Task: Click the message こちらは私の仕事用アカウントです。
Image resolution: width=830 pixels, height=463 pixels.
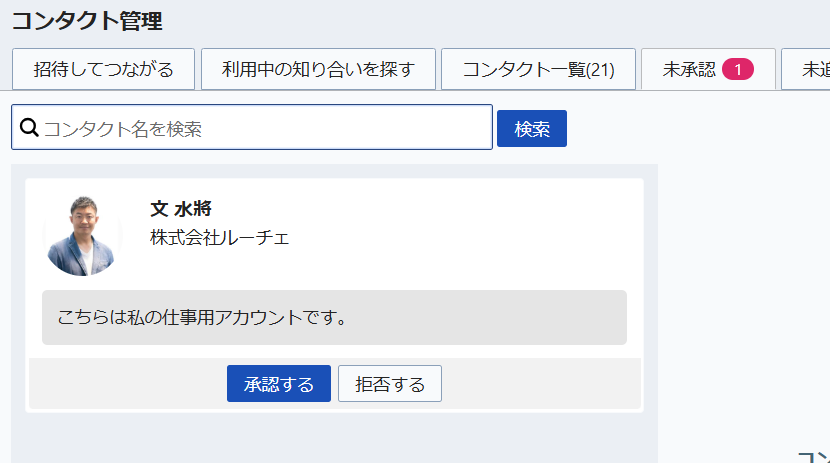Action: pos(202,318)
